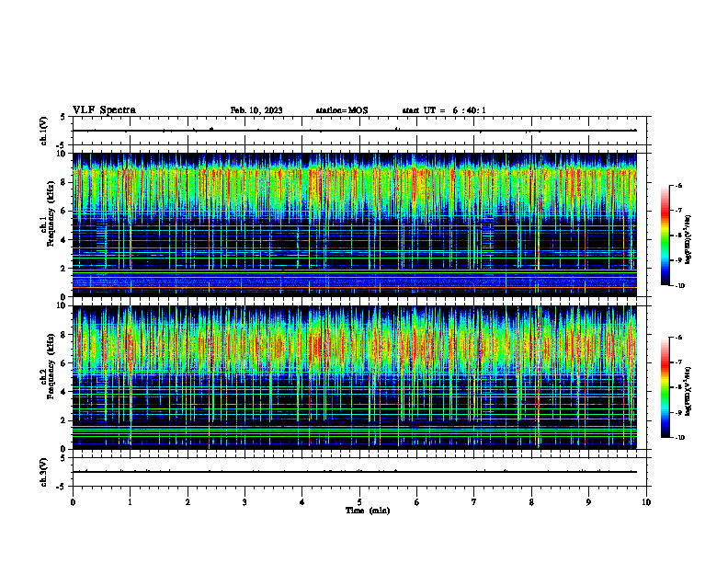
Task: Click time axis tick label "3"
Action: pos(245,502)
